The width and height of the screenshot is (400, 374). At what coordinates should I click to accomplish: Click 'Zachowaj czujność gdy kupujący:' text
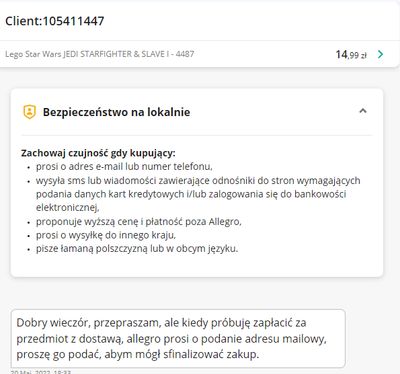(x=98, y=153)
